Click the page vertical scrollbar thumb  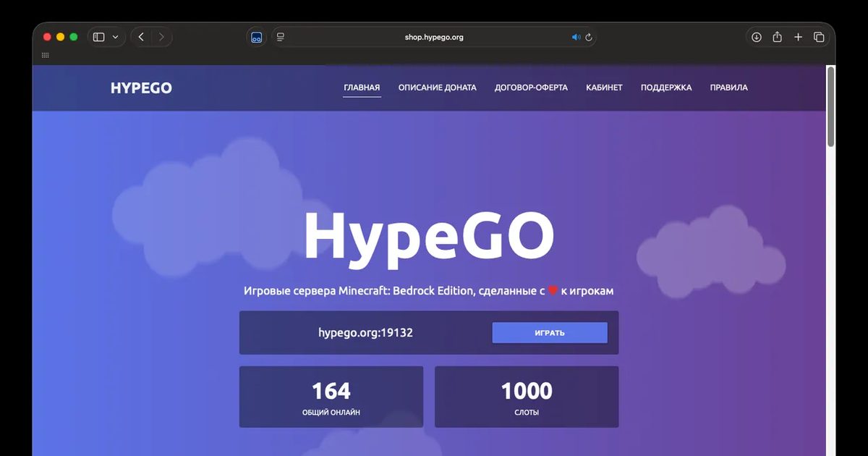coord(830,106)
